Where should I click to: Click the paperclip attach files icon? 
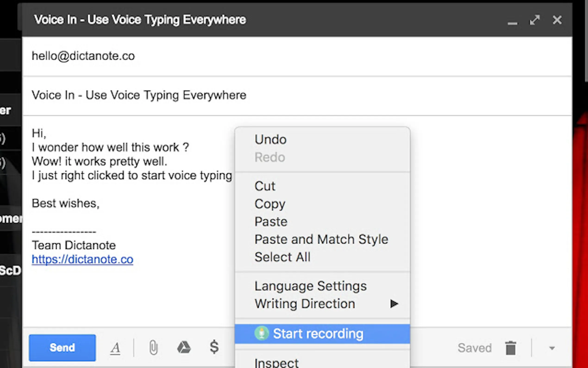(153, 348)
